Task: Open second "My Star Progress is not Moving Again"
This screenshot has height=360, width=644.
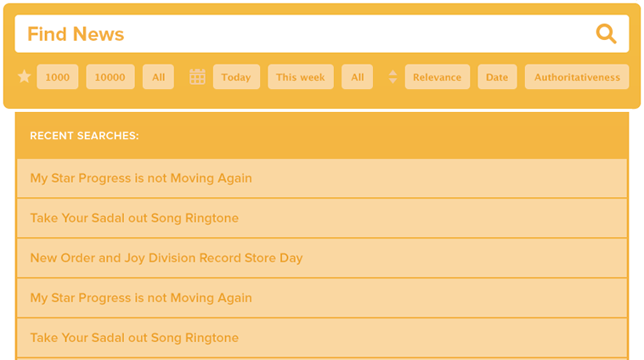Action: coord(141,298)
